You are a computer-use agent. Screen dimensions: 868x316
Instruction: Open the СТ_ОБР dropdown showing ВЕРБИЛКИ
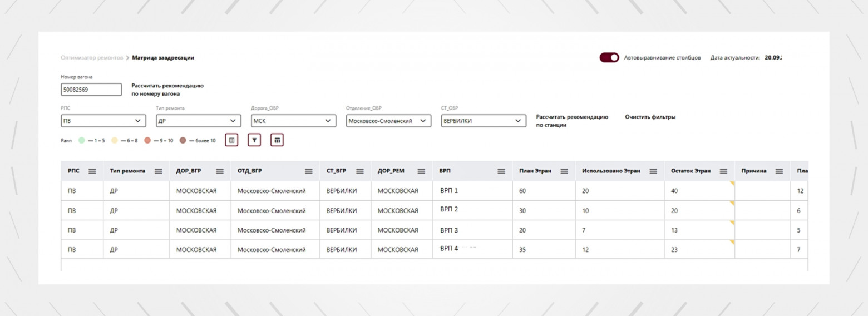click(x=483, y=121)
